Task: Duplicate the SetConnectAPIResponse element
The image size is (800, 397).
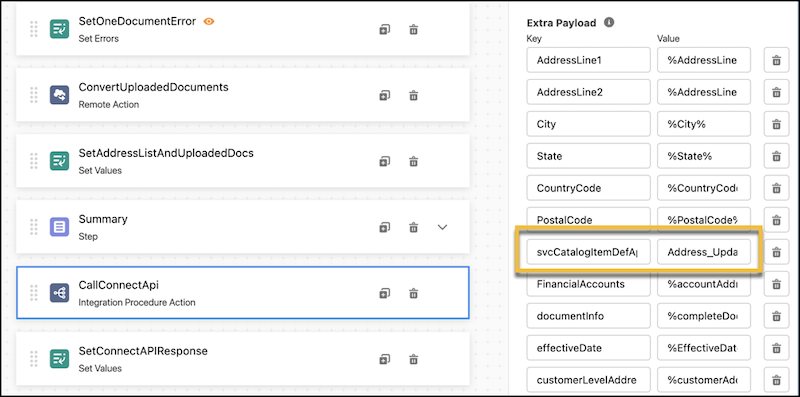Action: [x=385, y=359]
